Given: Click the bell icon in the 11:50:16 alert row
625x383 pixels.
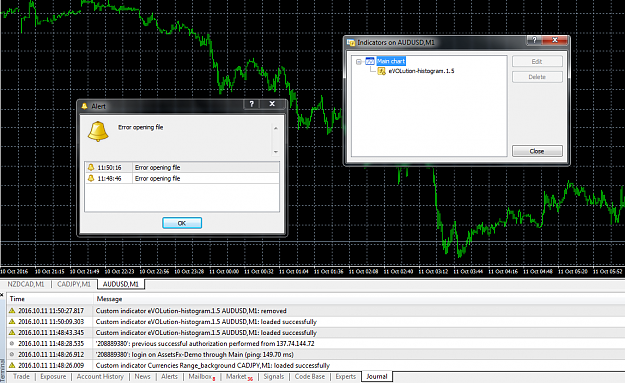Looking at the screenshot, I should [x=91, y=167].
